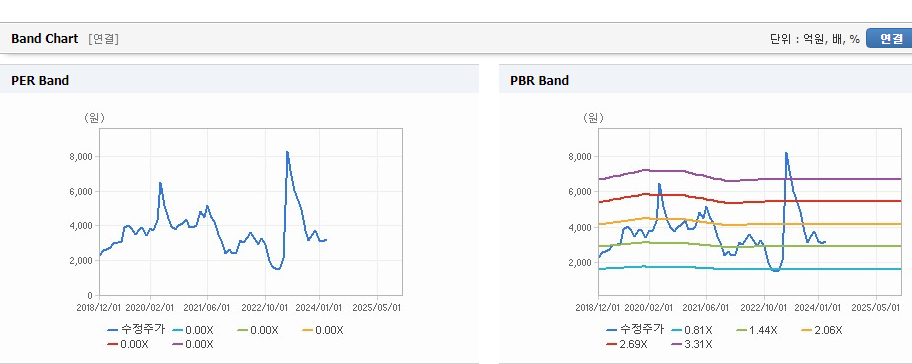Click 2022/10/01 on PER Band axis
Viewport: 912px width, 364px height.
coord(265,307)
